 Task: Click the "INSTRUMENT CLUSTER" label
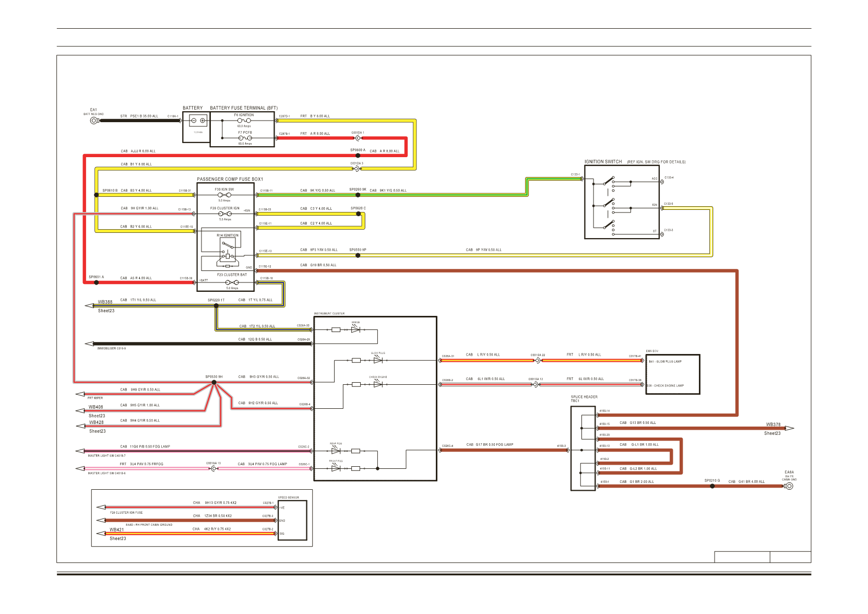point(329,314)
